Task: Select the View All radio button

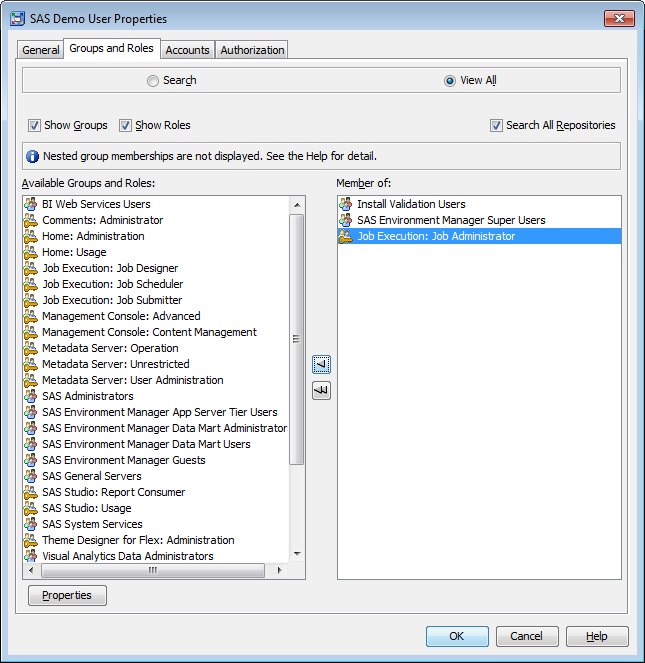Action: (x=450, y=81)
